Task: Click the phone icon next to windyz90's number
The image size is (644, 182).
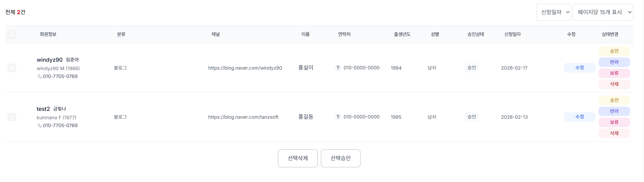Action: (x=40, y=76)
